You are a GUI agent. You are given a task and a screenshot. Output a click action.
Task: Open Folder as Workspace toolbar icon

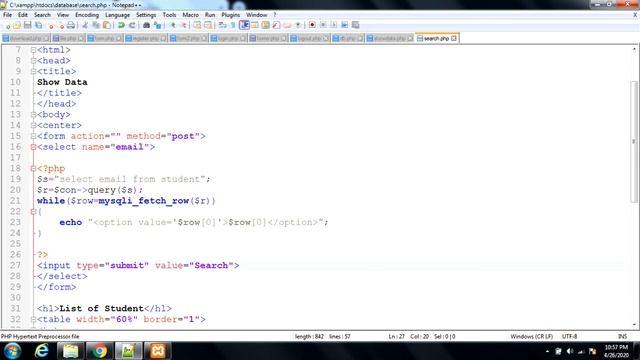coord(287,25)
